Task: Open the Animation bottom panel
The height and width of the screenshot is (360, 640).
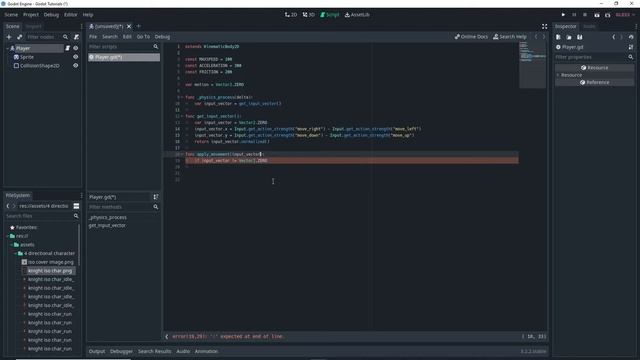Action: pyautogui.click(x=206, y=351)
